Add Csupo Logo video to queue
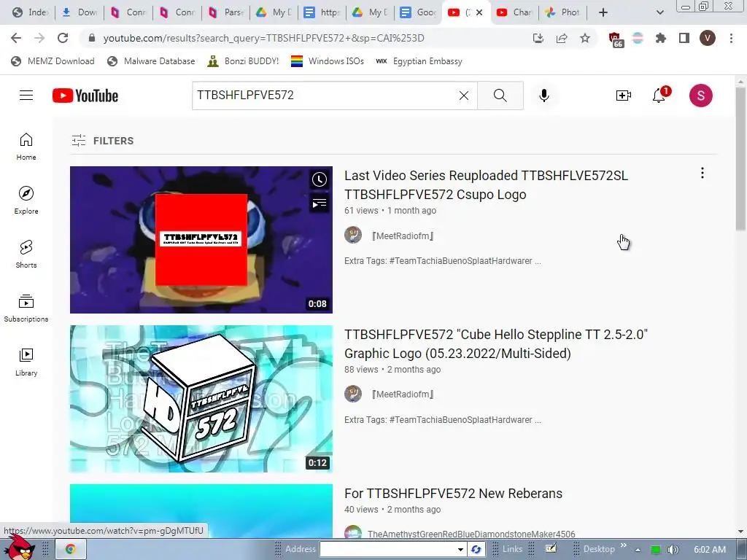The image size is (747, 560). 320,203
